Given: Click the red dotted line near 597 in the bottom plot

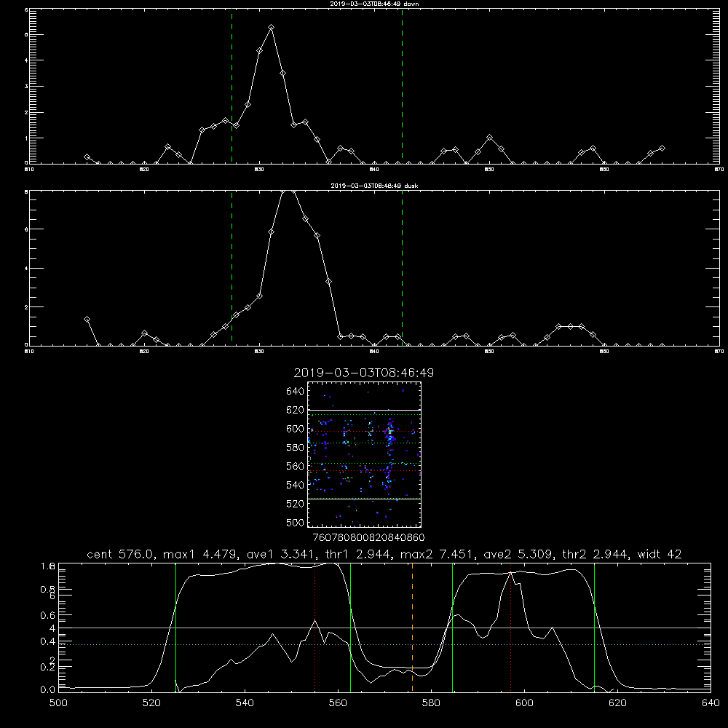Looking at the screenshot, I should pos(511,628).
